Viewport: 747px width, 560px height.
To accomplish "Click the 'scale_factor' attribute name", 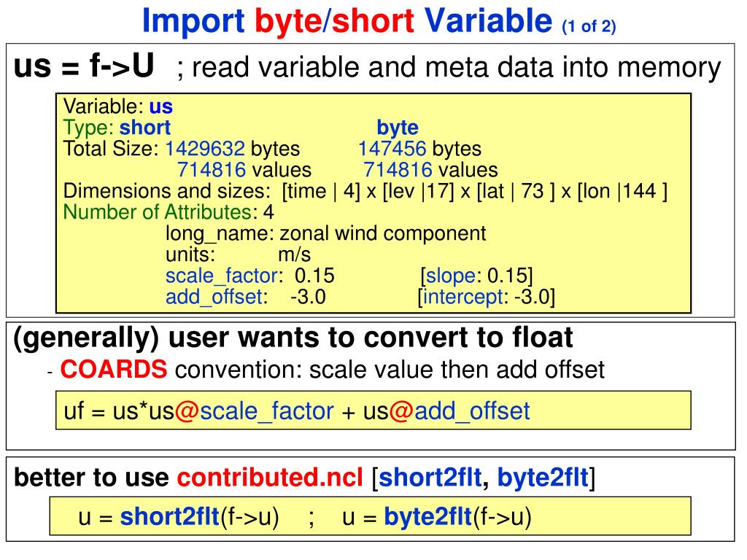I will tap(222, 276).
